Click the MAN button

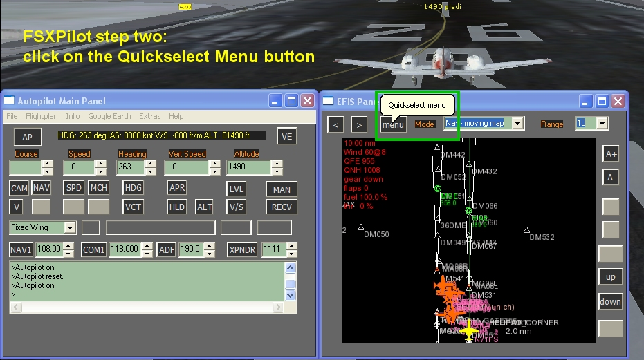click(282, 189)
